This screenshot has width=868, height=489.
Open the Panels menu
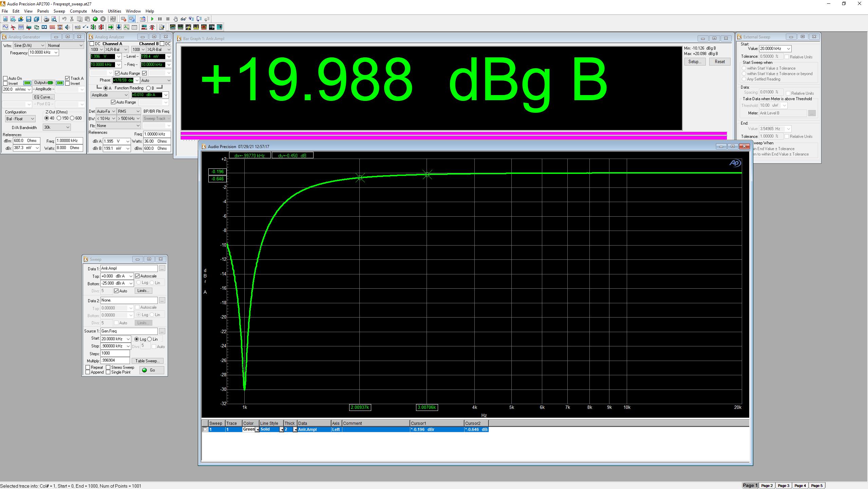point(43,11)
